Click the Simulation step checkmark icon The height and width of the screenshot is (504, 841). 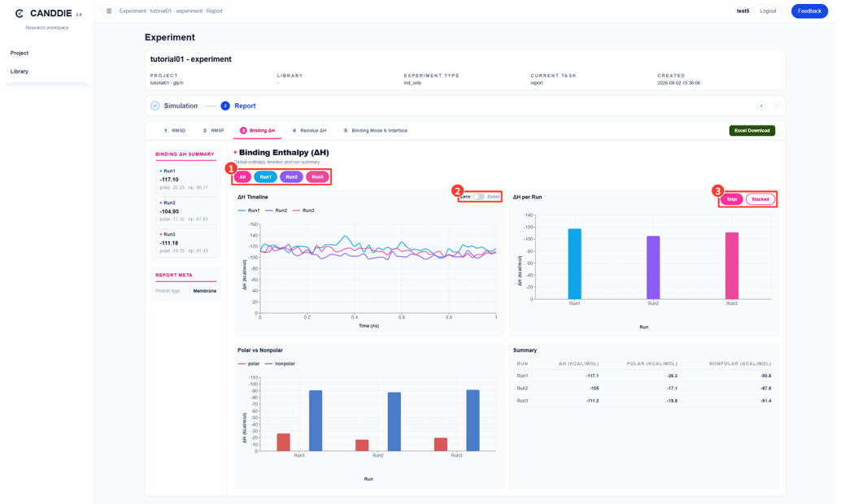(x=155, y=106)
